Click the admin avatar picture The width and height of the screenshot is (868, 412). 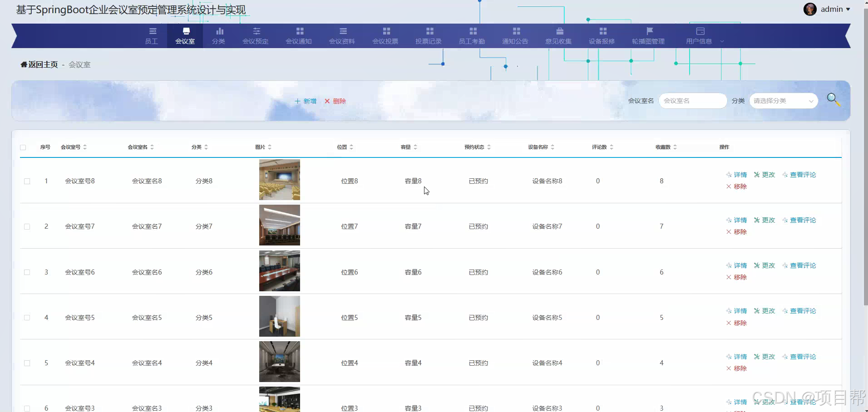coord(810,9)
